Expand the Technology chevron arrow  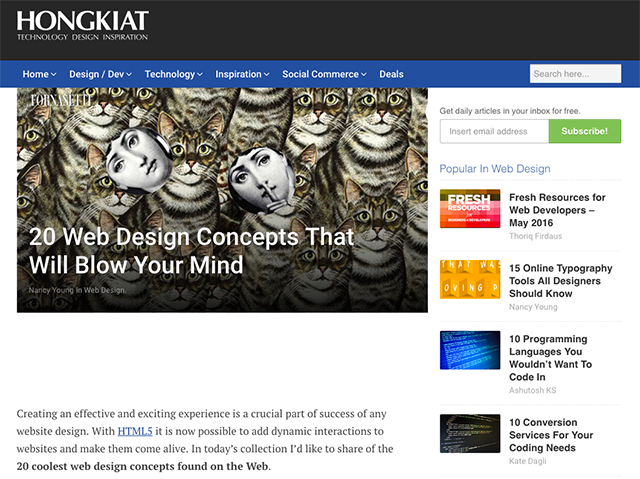(x=200, y=75)
